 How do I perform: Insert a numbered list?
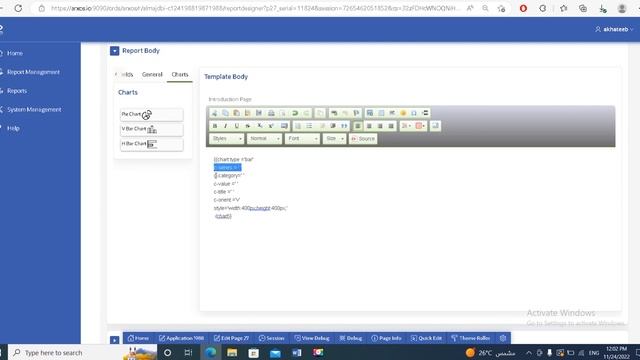298,126
